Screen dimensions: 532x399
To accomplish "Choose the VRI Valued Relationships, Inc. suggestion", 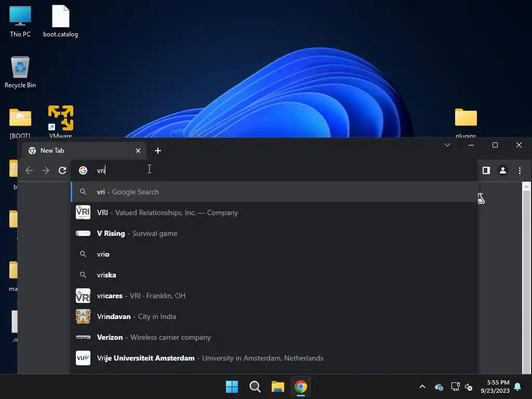I will 274,212.
